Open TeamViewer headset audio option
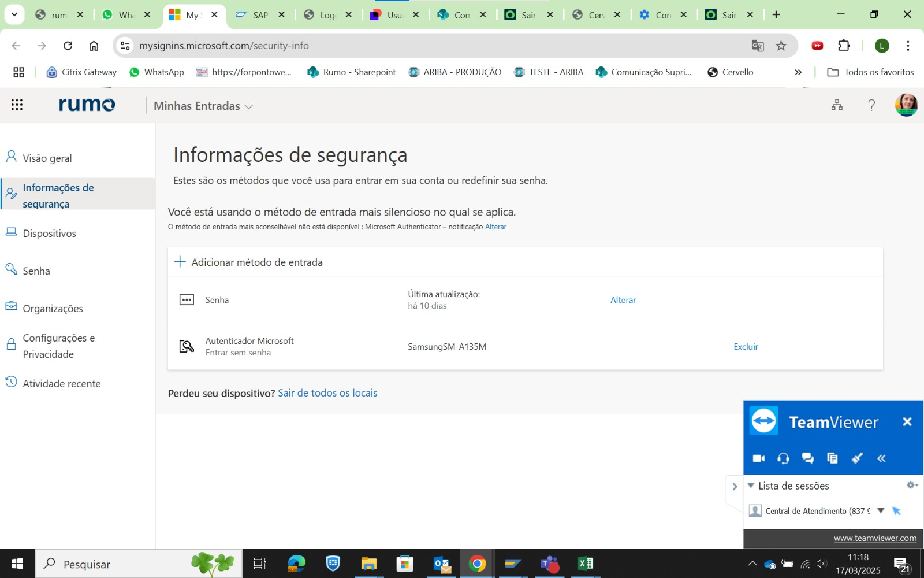The image size is (924, 578). point(783,458)
